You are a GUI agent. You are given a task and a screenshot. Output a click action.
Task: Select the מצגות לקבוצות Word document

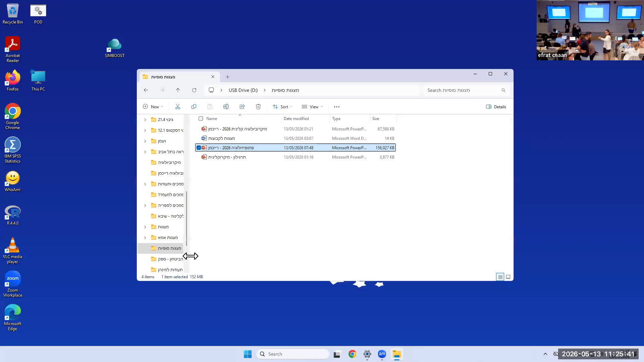pos(296,138)
